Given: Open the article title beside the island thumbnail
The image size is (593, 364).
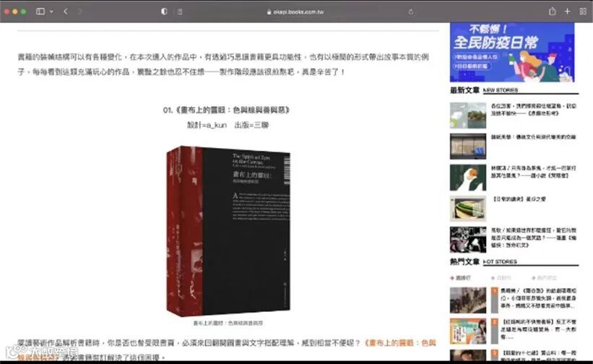Looking at the screenshot, I should (533, 110).
